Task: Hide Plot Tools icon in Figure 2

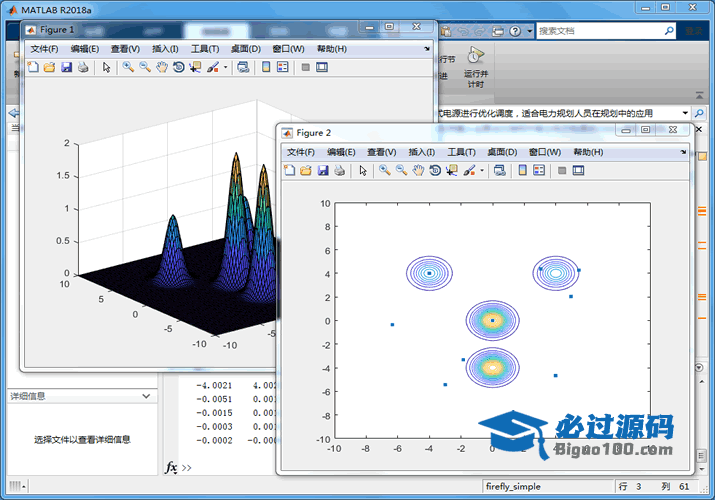Action: (x=562, y=170)
